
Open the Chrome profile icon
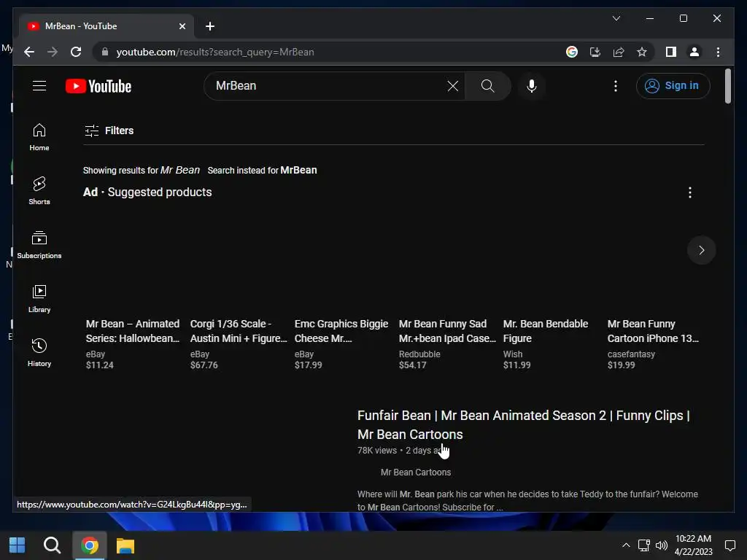pos(694,52)
